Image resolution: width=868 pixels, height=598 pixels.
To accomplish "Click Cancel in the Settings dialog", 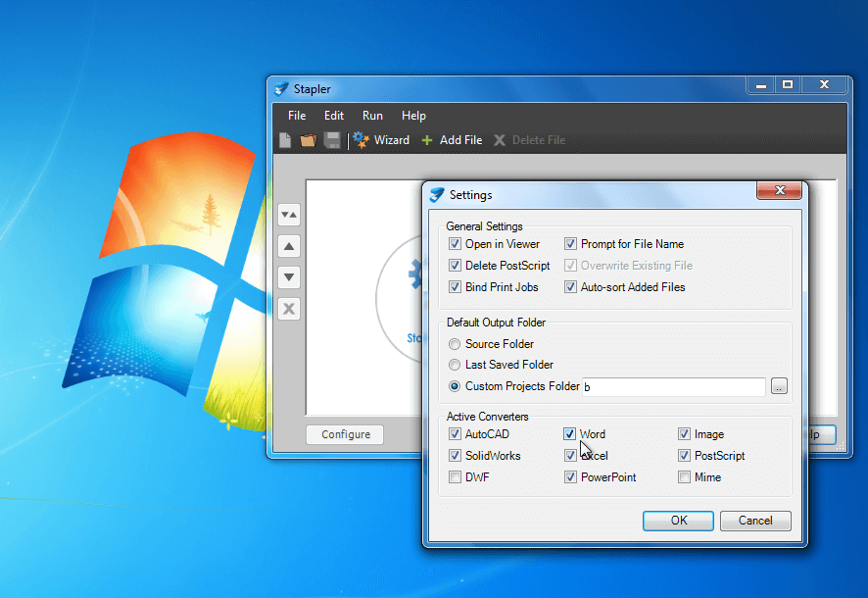I will [755, 521].
